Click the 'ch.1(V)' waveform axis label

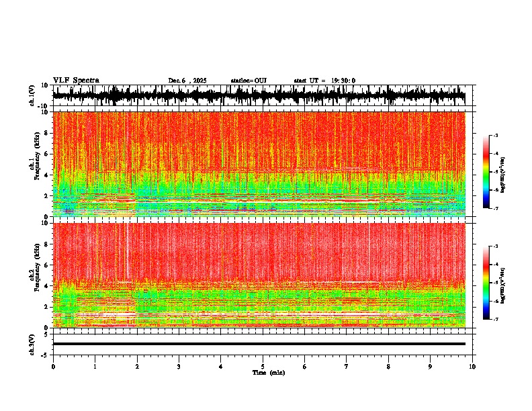(32, 95)
